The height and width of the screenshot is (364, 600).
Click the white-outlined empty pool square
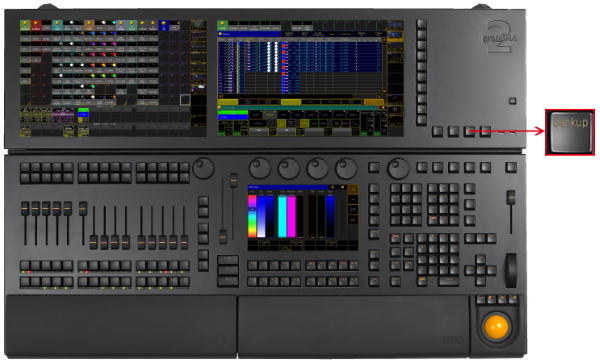pos(185,100)
